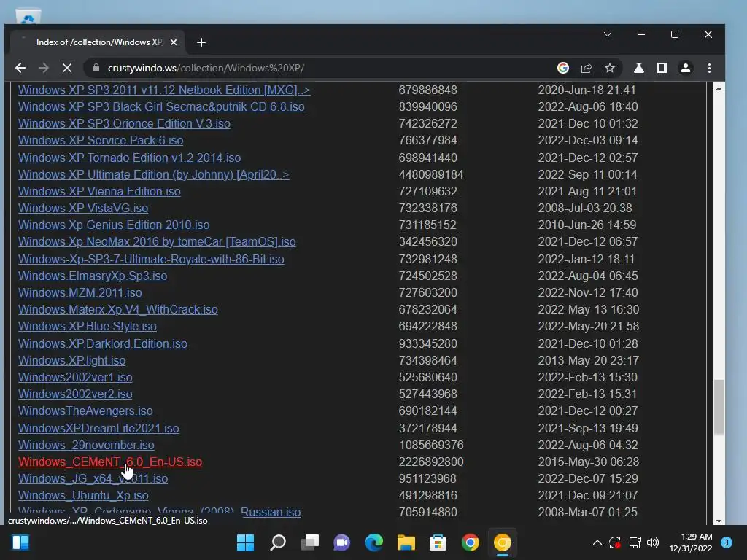Share this page icon

[587, 68]
